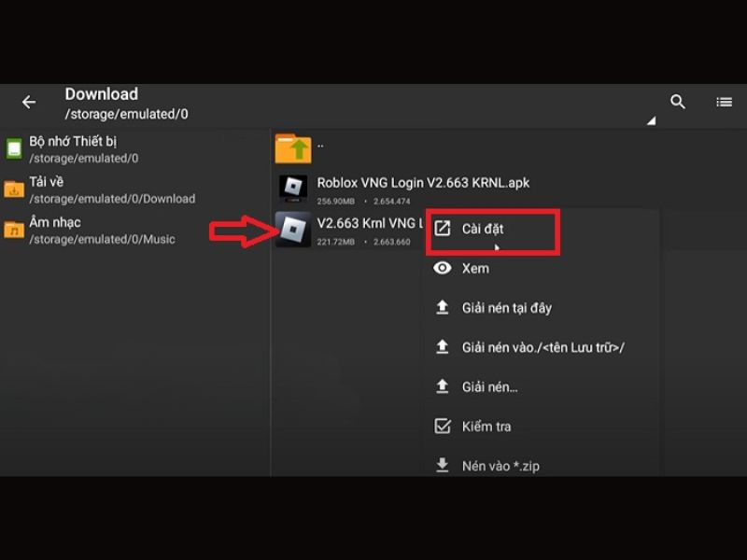Open the list view menu icon
Viewport: 747px width, 560px height.
click(x=725, y=102)
